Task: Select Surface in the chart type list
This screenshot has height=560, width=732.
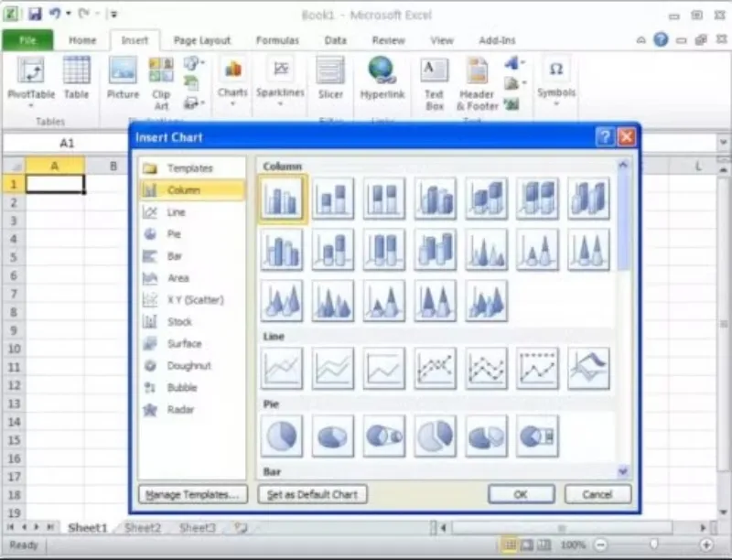Action: 192,344
